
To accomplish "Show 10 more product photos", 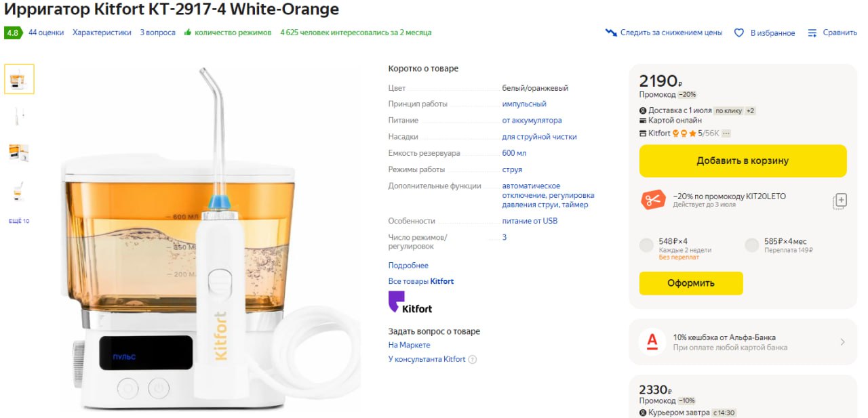I will [x=19, y=221].
